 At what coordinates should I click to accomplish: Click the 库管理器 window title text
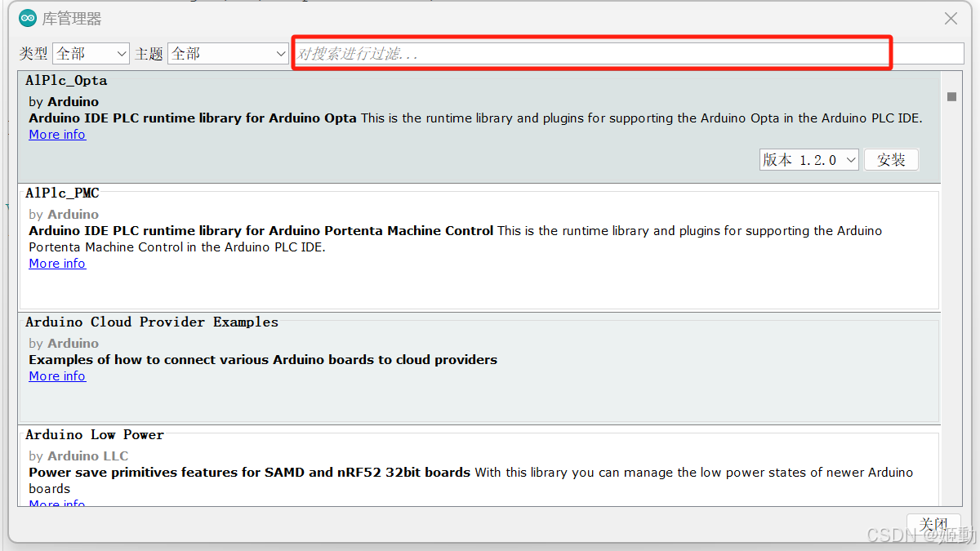[72, 19]
